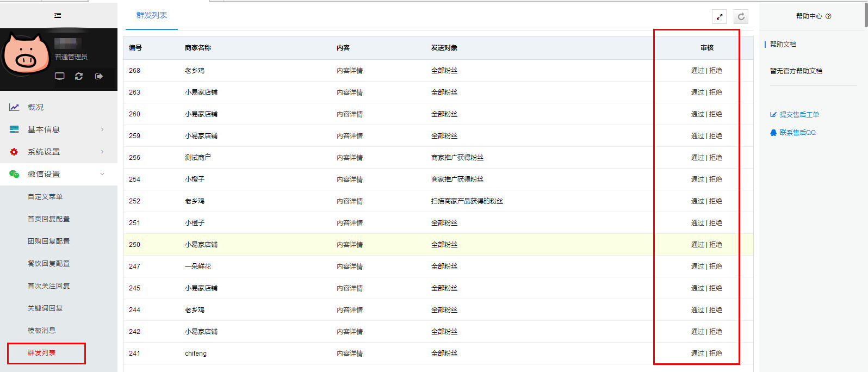Click the pig avatar picture
This screenshot has width=868, height=372.
coord(25,54)
